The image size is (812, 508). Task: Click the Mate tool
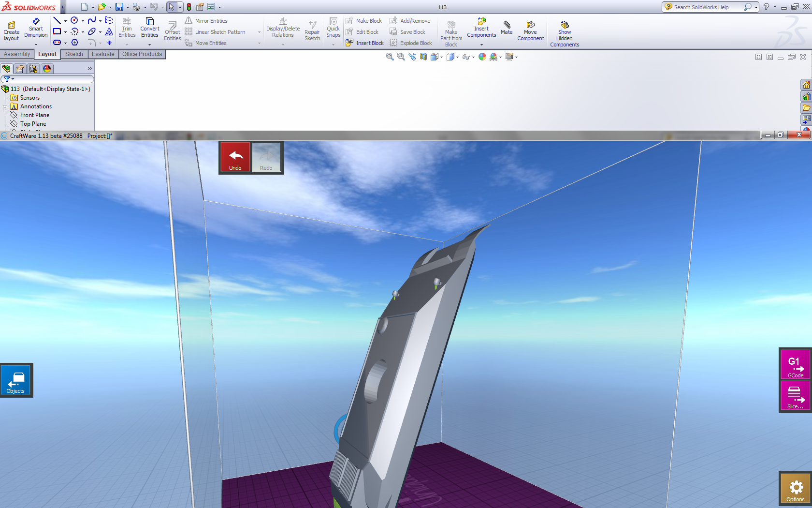tap(507, 28)
